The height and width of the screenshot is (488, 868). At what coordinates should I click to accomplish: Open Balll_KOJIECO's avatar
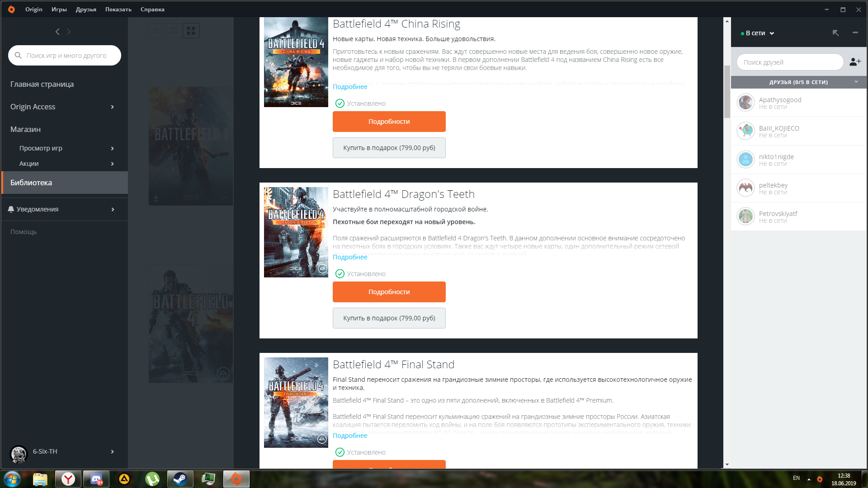pos(745,131)
